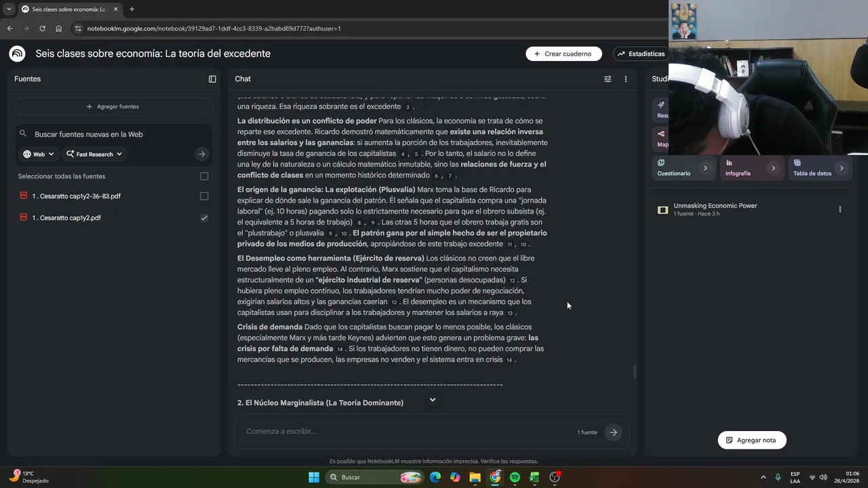
Task: Click the magnifier icon in source search
Action: (24, 134)
